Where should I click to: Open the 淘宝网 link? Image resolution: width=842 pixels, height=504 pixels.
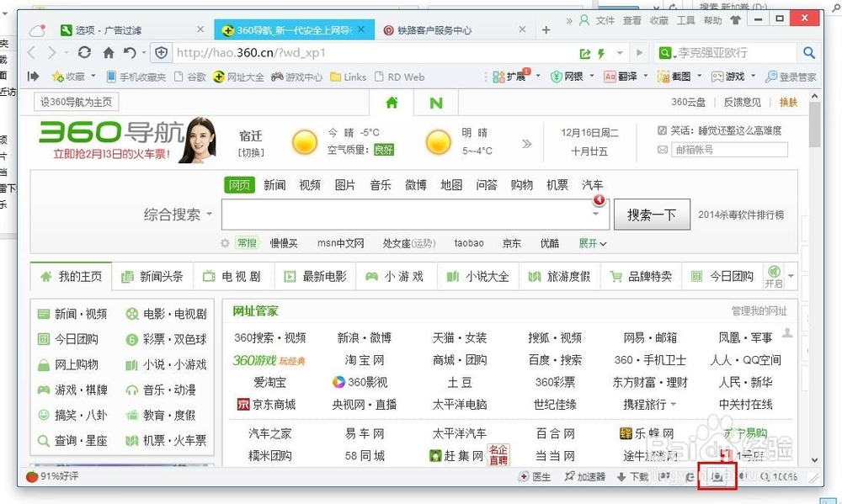[x=365, y=360]
